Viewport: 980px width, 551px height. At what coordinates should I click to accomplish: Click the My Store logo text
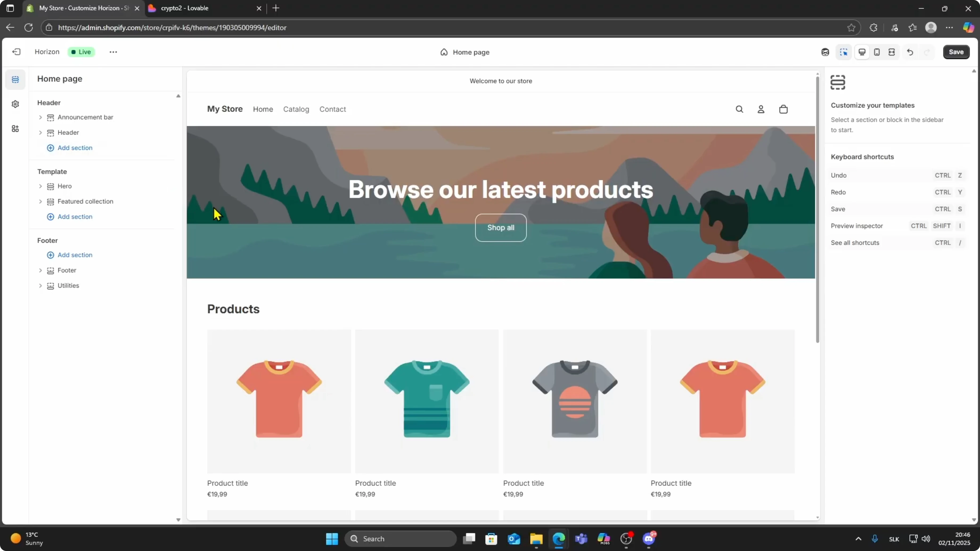click(225, 109)
